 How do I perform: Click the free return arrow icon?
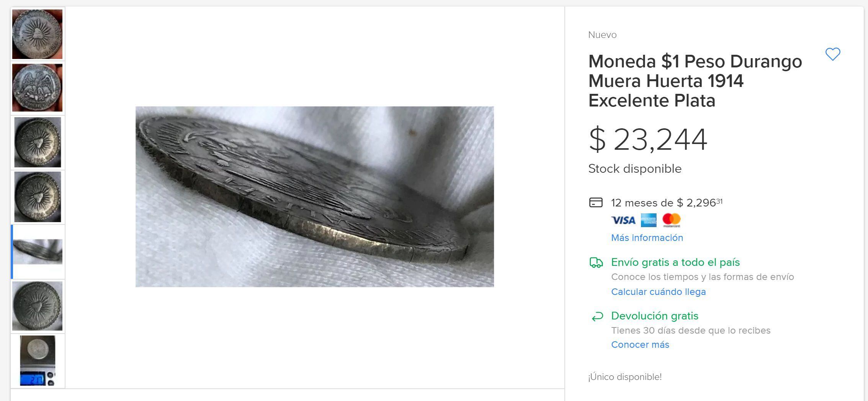[597, 316]
